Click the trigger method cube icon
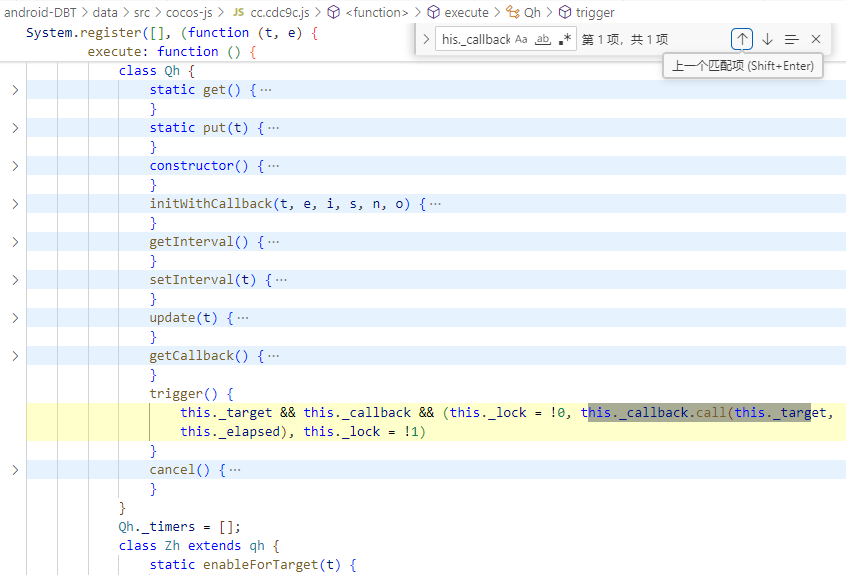 (565, 12)
